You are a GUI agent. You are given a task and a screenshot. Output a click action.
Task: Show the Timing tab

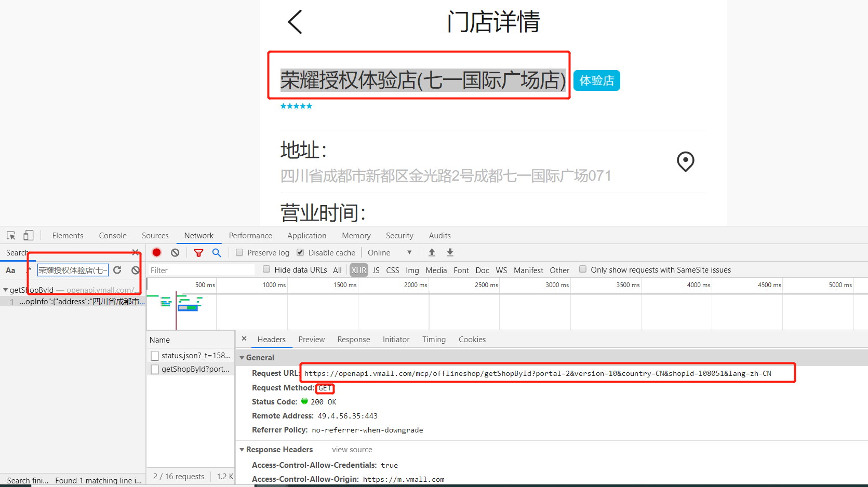(x=434, y=339)
